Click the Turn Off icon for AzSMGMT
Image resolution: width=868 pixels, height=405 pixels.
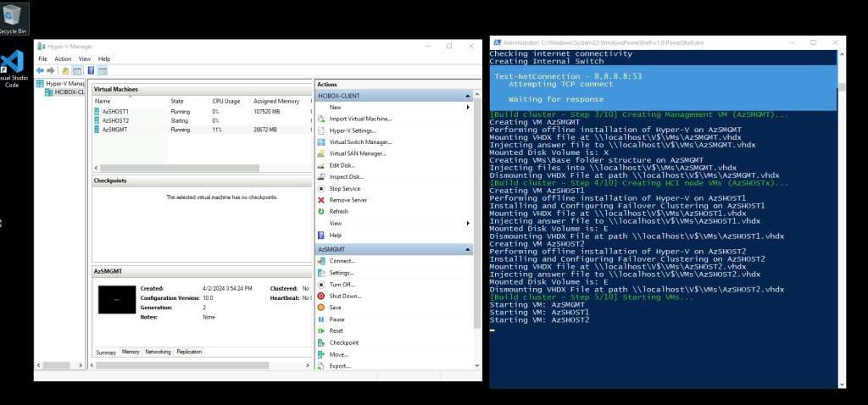point(321,285)
